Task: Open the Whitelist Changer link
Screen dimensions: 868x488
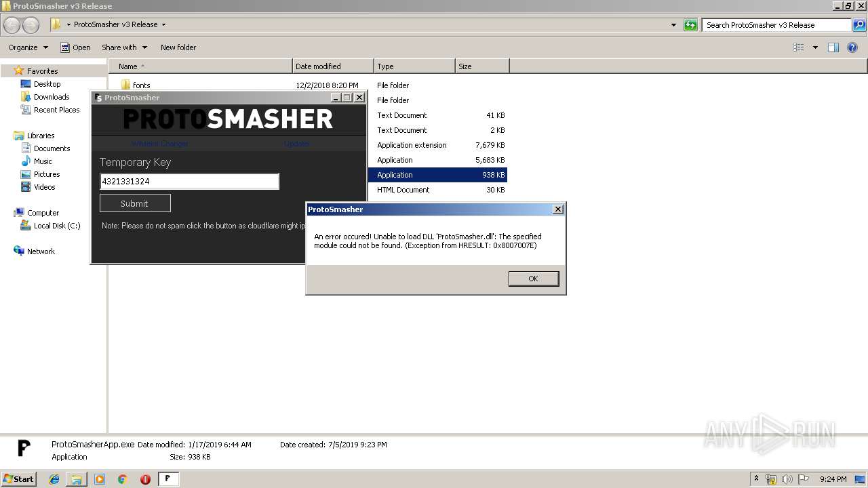Action: (160, 144)
